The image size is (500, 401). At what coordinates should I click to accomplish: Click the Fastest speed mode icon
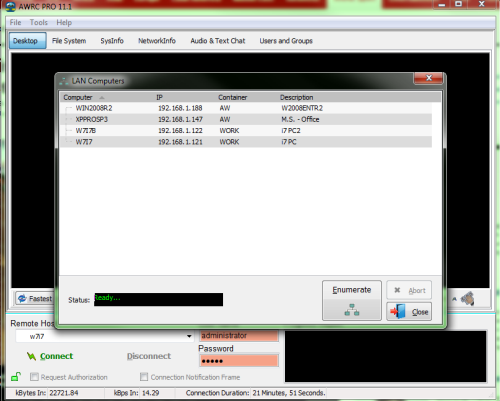click(22, 298)
